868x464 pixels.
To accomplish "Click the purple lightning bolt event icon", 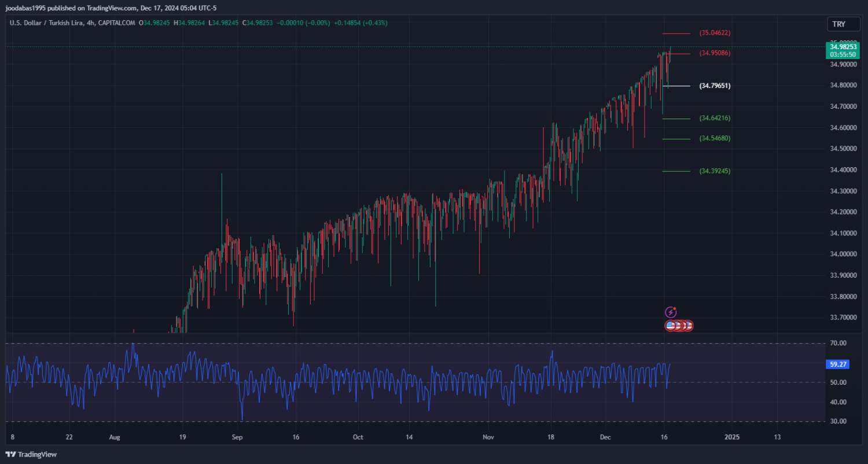I will point(671,312).
